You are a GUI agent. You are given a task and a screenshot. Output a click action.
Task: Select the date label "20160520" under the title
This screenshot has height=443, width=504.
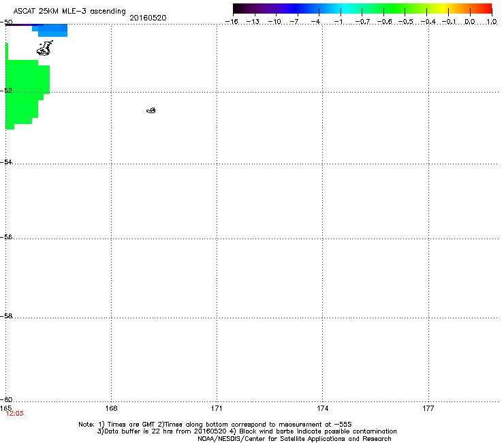coord(148,18)
